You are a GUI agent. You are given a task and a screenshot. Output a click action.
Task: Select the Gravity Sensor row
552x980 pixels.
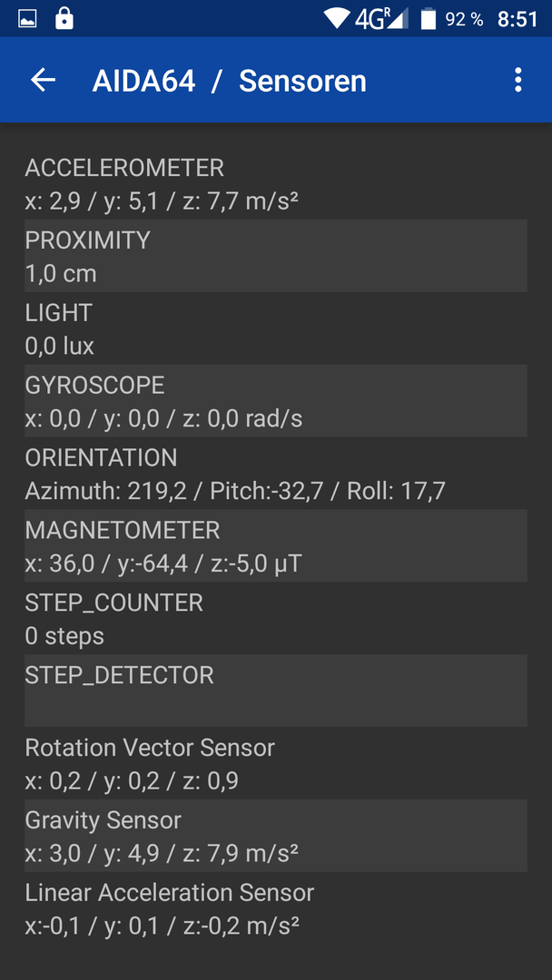[276, 836]
